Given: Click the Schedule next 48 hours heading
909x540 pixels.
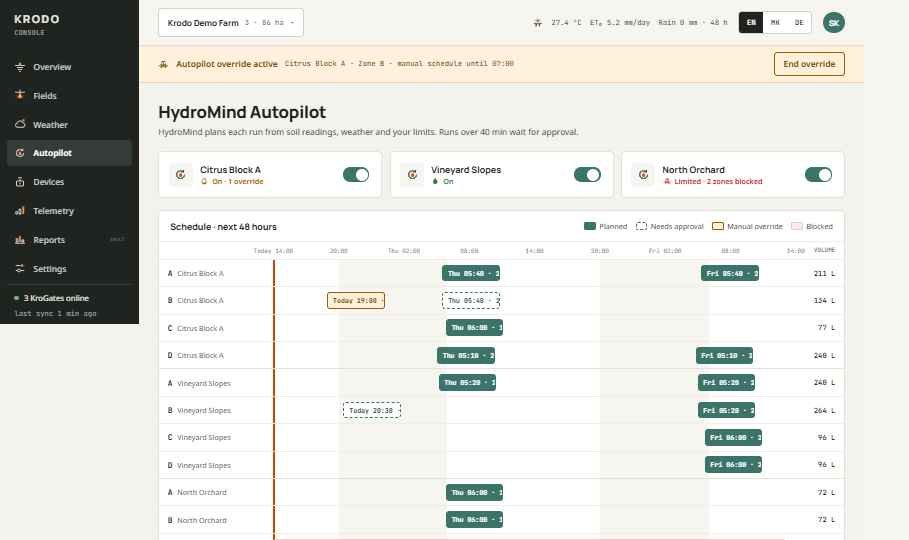Looking at the screenshot, I should click(x=223, y=227).
